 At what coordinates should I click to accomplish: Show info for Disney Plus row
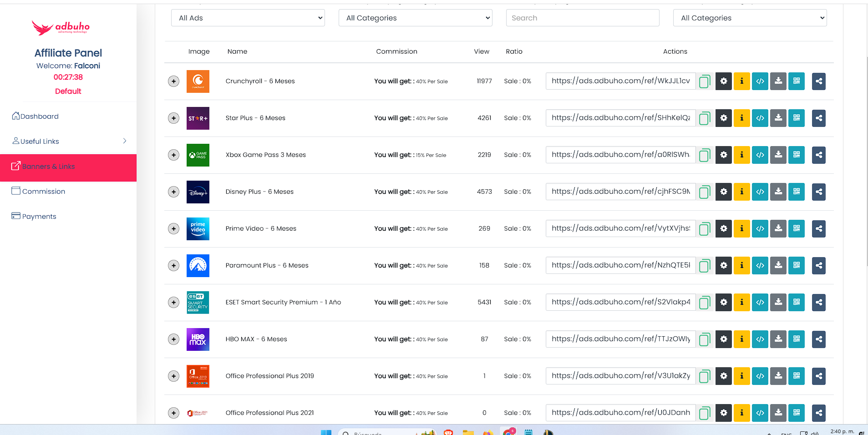742,192
